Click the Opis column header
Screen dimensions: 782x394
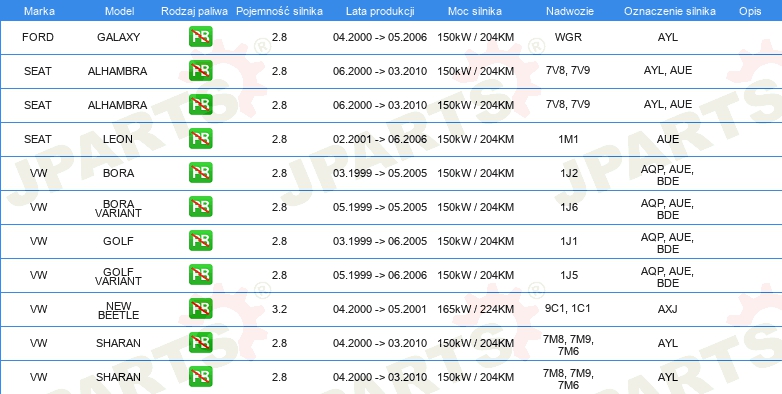pos(750,11)
